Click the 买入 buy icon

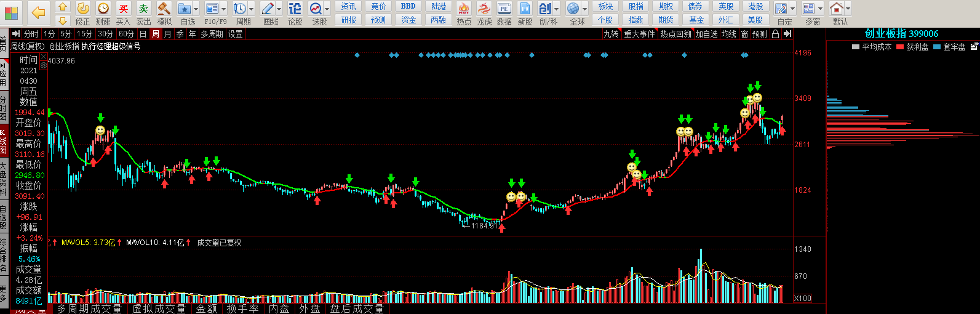click(x=124, y=8)
